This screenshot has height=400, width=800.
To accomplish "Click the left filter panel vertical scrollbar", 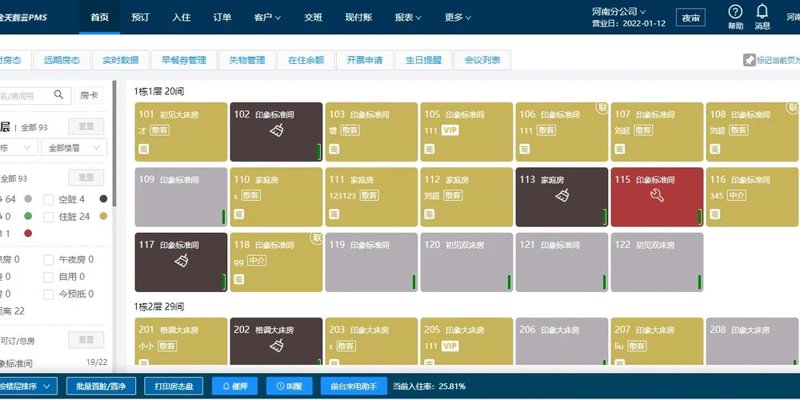I will tap(114, 143).
